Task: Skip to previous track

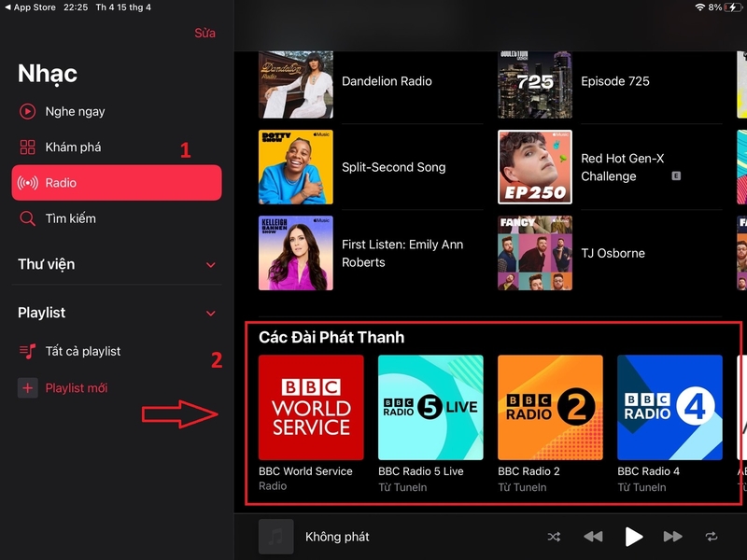Action: [593, 537]
